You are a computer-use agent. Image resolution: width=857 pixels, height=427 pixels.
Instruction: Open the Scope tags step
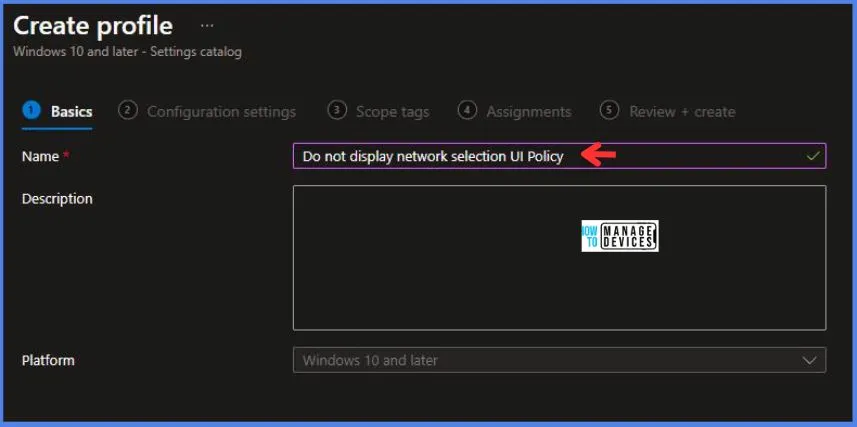(x=378, y=112)
